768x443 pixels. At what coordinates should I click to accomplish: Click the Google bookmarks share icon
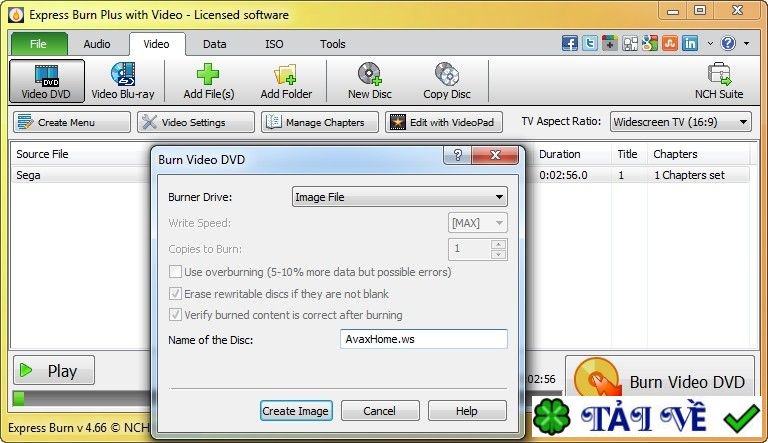[x=650, y=43]
